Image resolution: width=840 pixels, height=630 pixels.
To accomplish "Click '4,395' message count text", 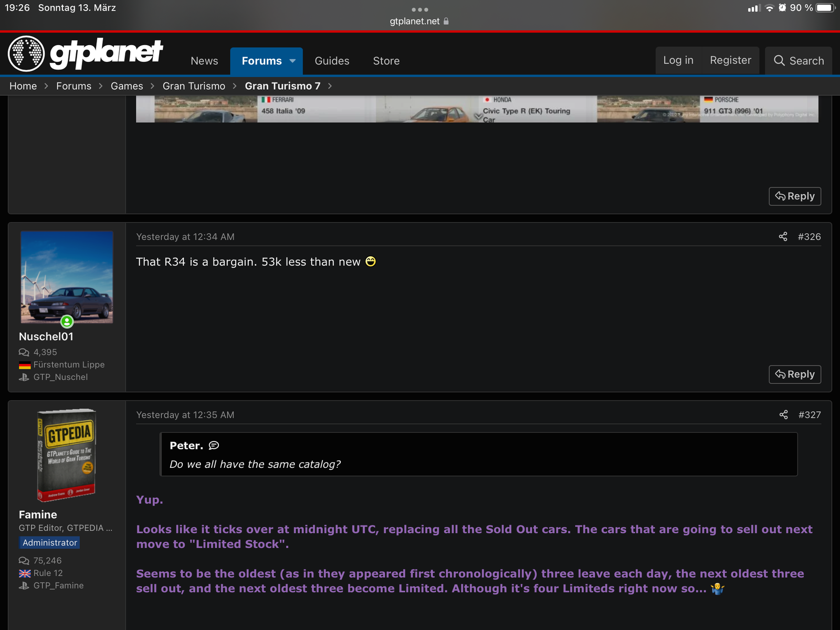I will 46,352.
